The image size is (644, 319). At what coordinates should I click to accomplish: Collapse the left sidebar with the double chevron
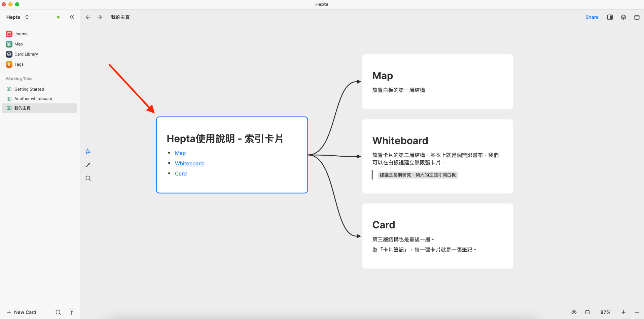coord(72,17)
